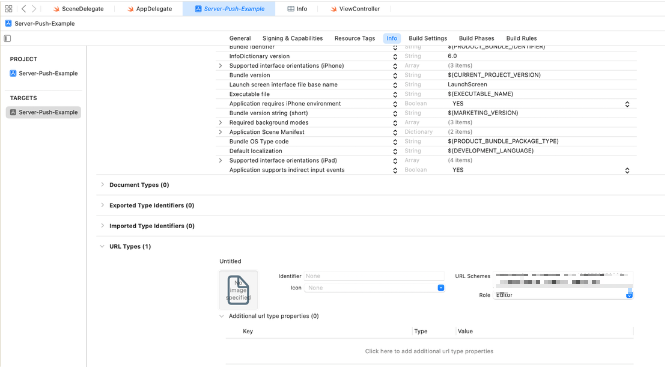Open YES dropdown for indirect input events
This screenshot has height=376, width=665.
tap(627, 170)
